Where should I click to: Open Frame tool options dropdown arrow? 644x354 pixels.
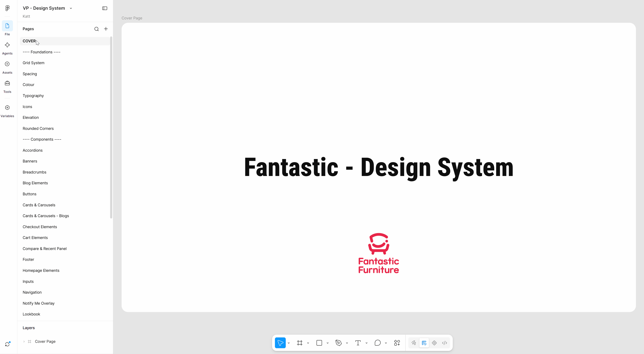click(308, 343)
